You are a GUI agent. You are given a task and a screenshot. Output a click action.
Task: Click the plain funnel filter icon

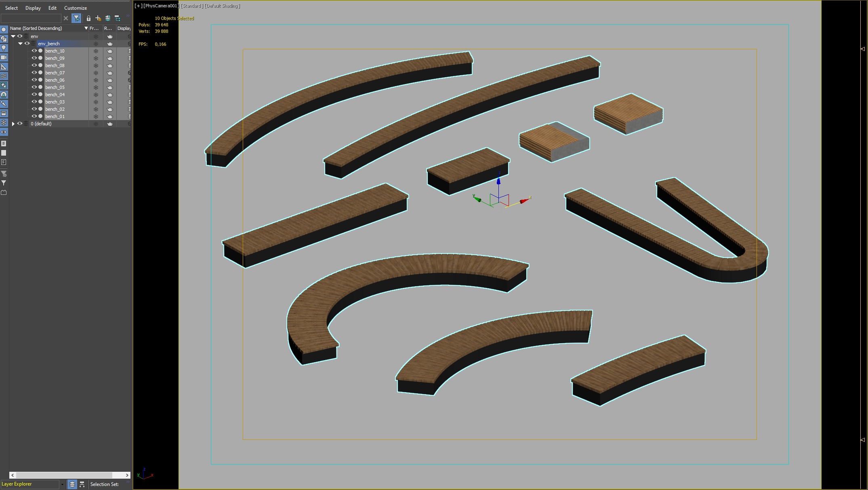click(4, 183)
